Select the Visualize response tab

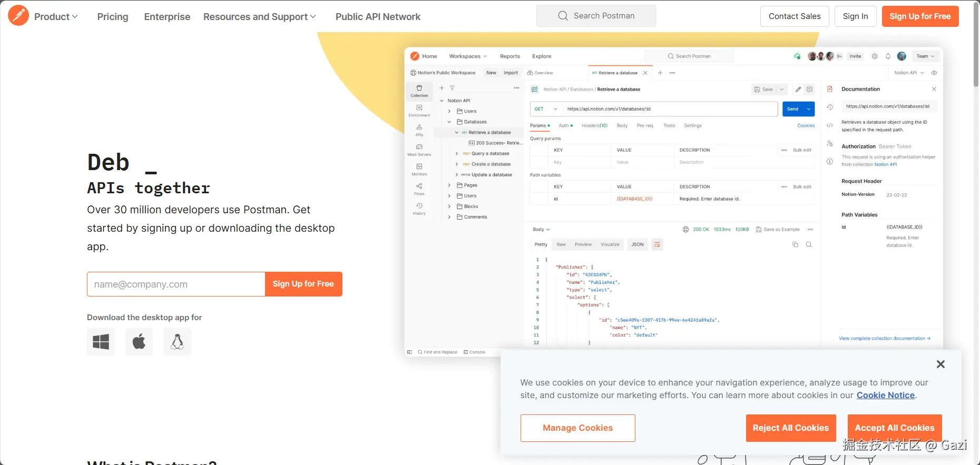(x=610, y=244)
